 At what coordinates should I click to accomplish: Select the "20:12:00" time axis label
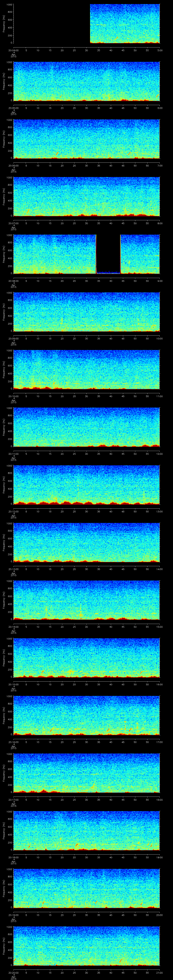(x=13, y=511)
